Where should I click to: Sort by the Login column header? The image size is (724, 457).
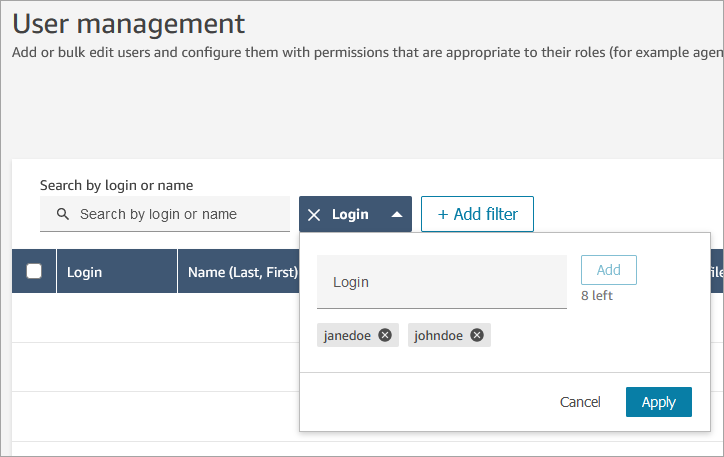click(x=84, y=271)
